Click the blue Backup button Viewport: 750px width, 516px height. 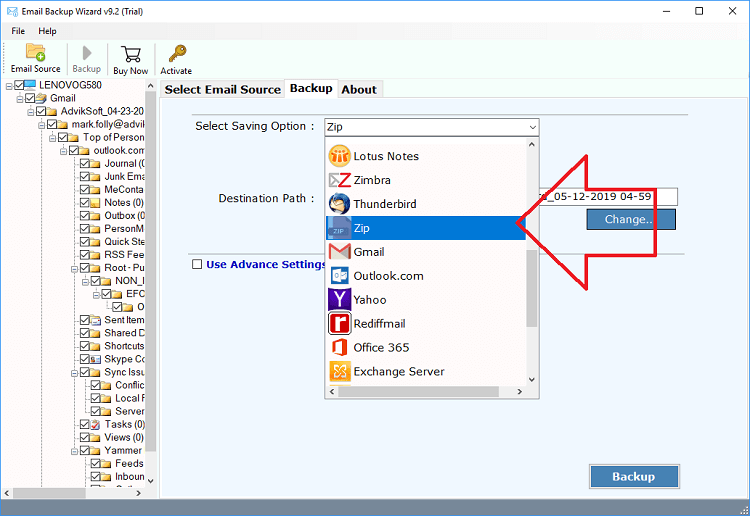[634, 476]
